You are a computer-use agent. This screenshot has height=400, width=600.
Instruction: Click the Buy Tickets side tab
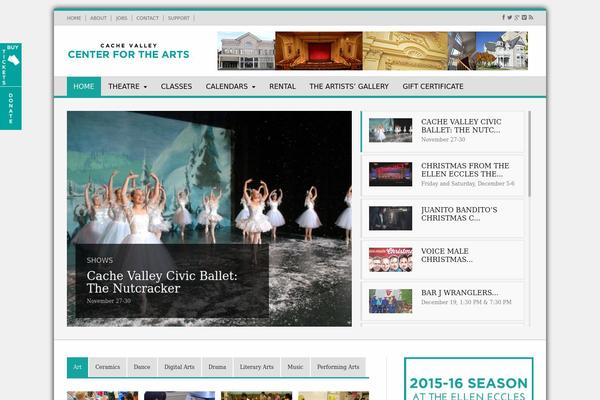tap(11, 65)
